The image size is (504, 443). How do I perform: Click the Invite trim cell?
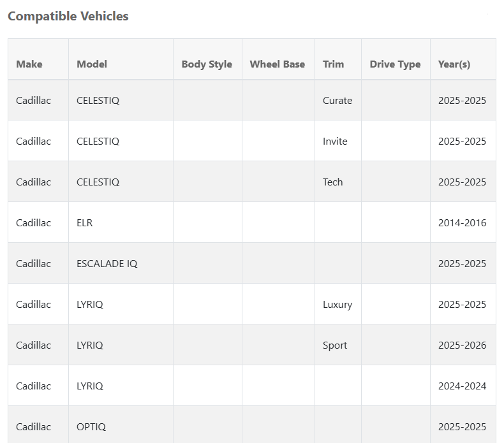pos(335,142)
